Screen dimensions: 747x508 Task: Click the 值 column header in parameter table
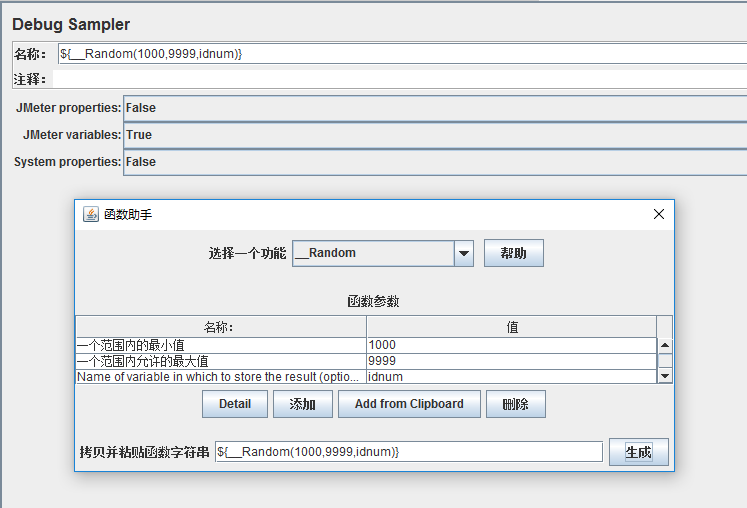[x=512, y=327]
